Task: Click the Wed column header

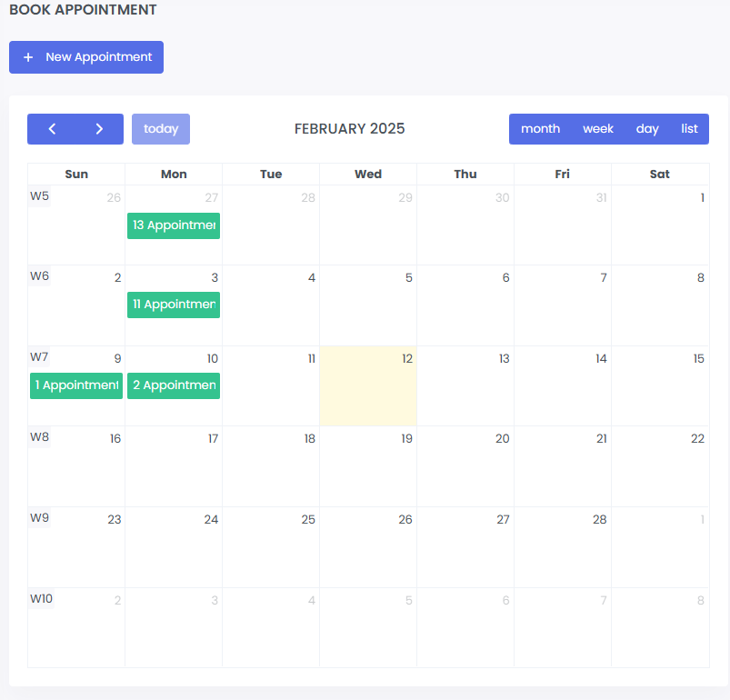Action: (368, 175)
